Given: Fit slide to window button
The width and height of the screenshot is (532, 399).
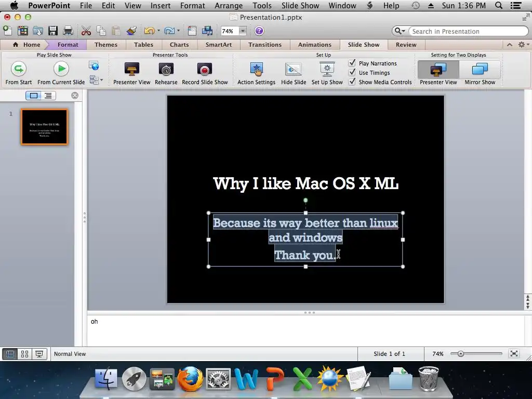Looking at the screenshot, I should pyautogui.click(x=514, y=354).
